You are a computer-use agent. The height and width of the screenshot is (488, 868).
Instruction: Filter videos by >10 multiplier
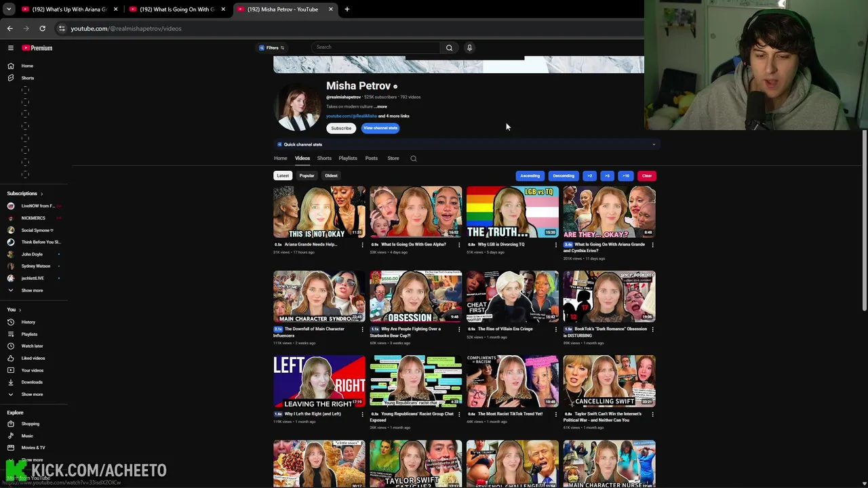tap(626, 176)
